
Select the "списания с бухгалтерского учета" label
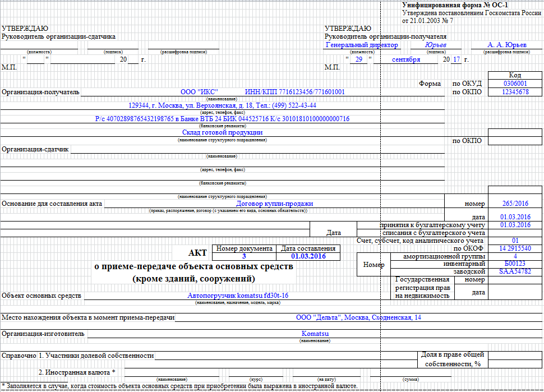click(x=434, y=233)
